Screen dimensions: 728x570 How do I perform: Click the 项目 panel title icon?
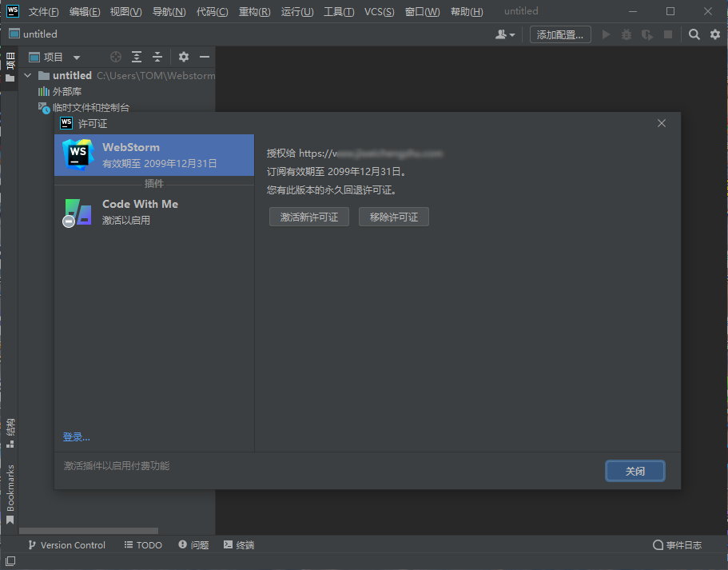point(34,57)
